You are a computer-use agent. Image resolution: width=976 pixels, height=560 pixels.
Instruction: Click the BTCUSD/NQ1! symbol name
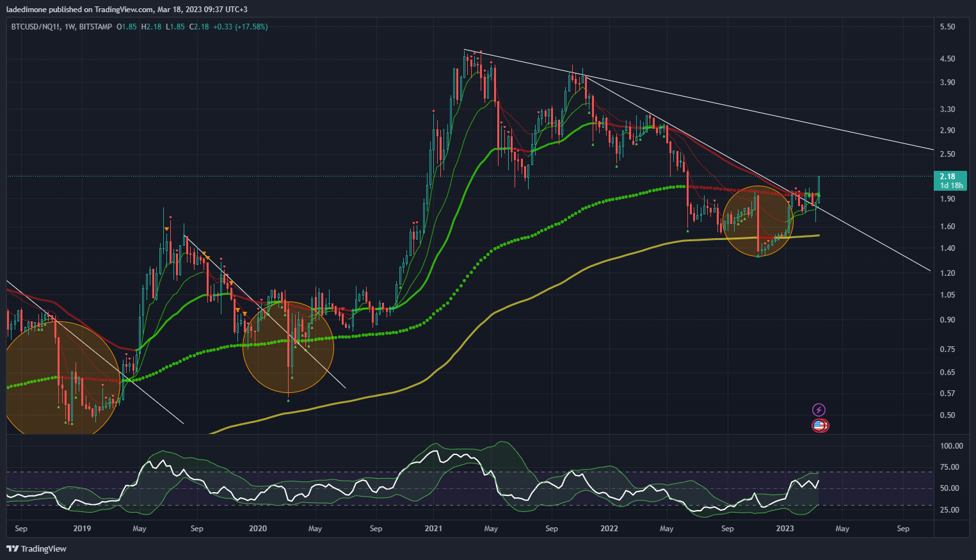[36, 27]
